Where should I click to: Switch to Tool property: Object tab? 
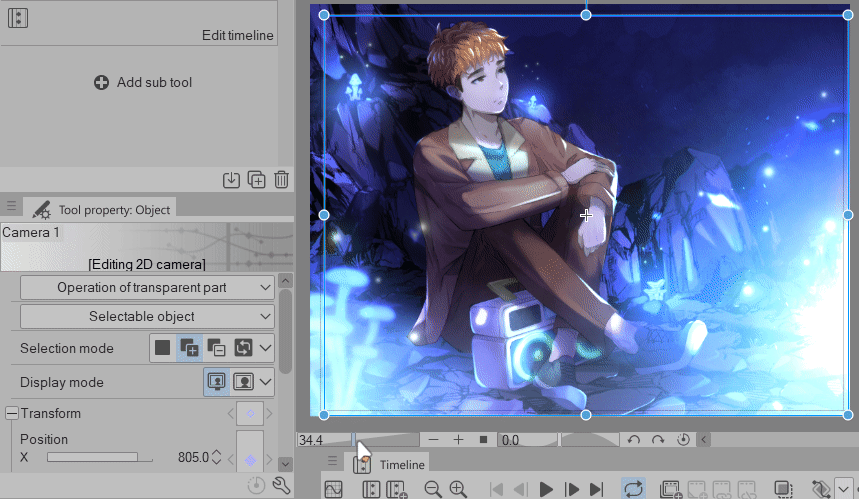coord(101,210)
